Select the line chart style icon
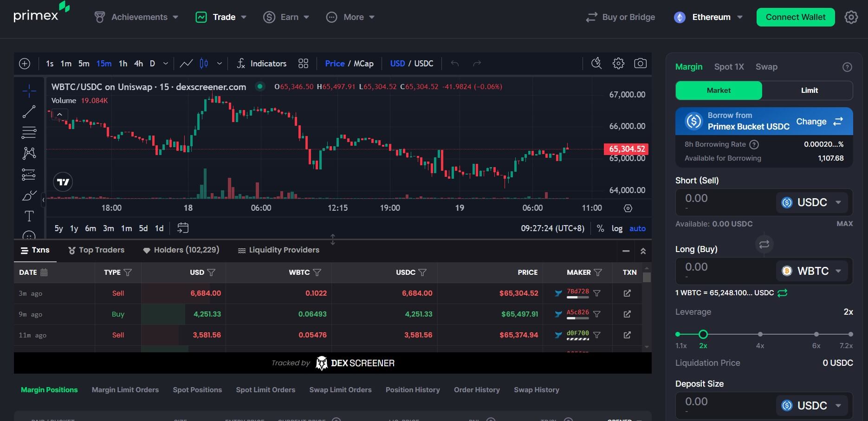Screen dimensions: 868x421 coord(186,64)
